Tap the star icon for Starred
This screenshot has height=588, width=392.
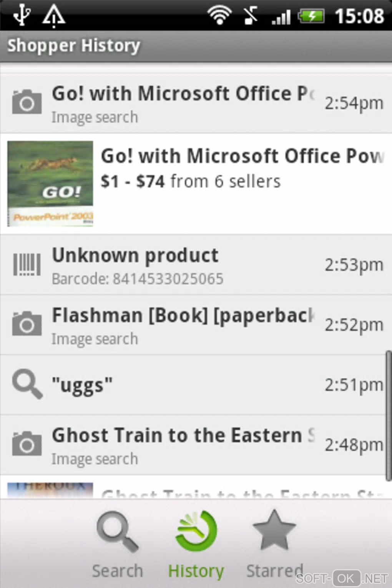[x=274, y=530]
